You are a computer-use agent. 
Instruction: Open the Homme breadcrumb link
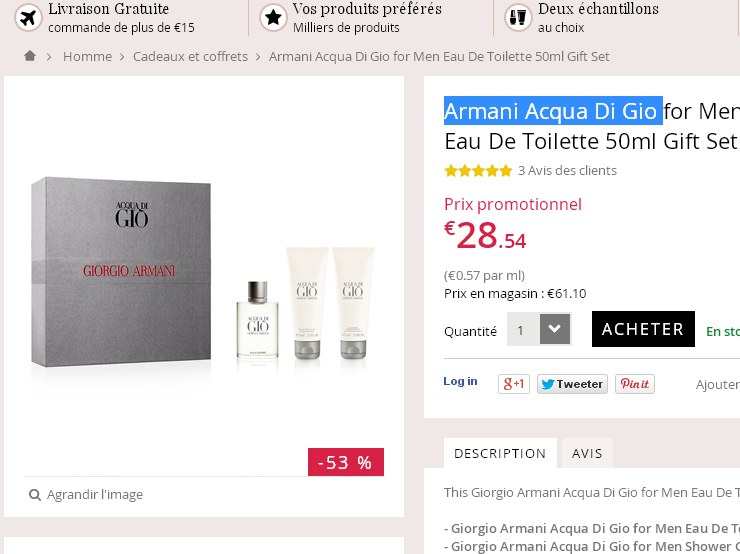pos(87,57)
